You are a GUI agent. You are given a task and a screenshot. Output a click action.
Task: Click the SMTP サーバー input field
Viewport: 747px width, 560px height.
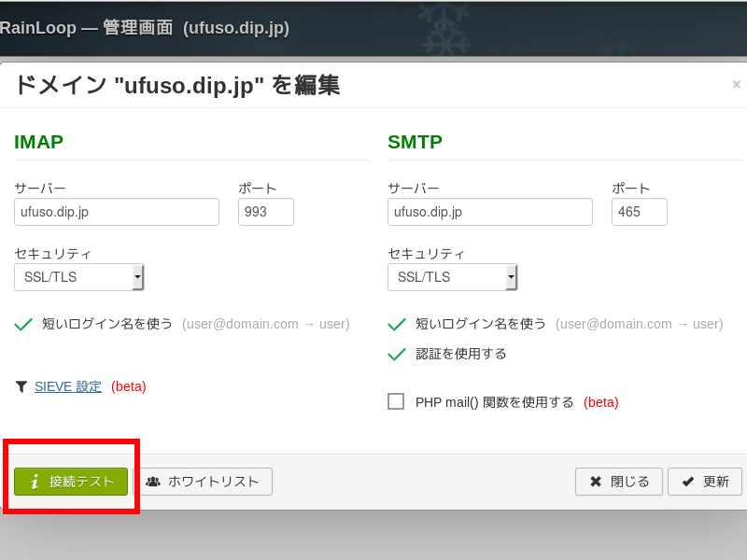(x=490, y=212)
